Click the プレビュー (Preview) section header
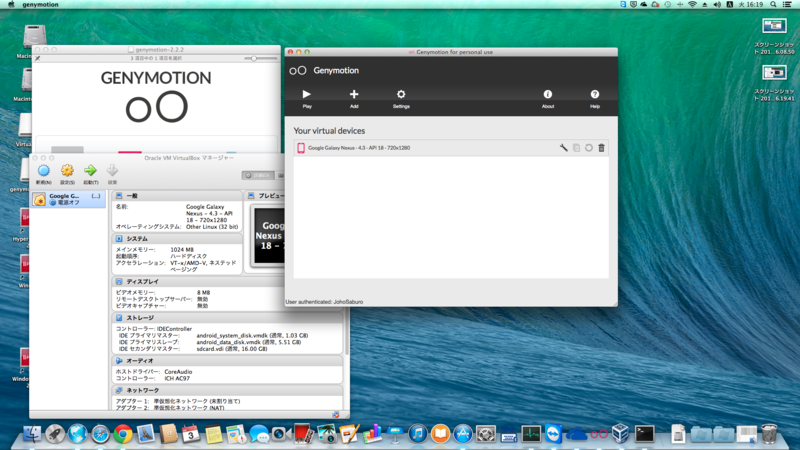Viewport: 800px width, 450px height. click(266, 196)
